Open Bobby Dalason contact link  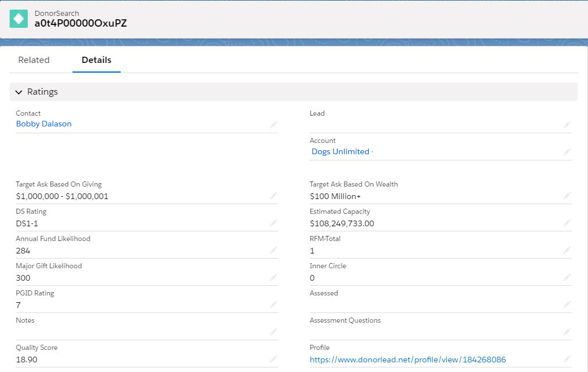(x=44, y=124)
